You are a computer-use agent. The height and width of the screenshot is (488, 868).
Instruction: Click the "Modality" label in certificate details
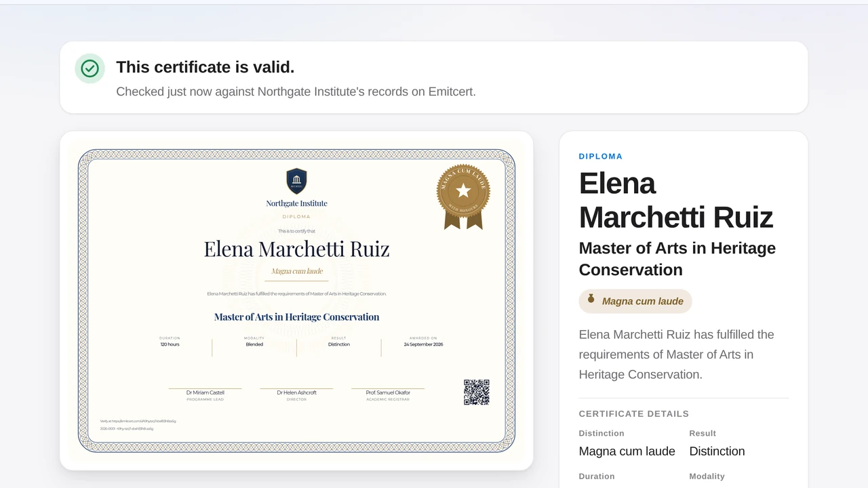[x=707, y=476]
